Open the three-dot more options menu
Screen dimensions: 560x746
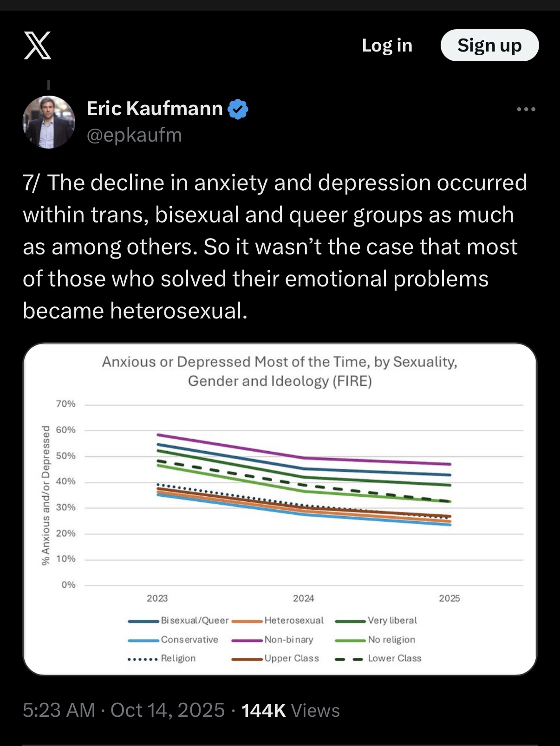pos(526,110)
